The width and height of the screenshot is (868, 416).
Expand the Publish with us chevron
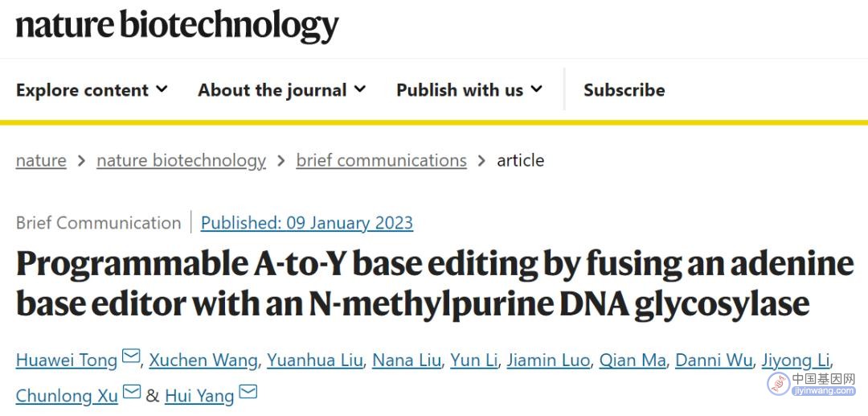pos(536,89)
